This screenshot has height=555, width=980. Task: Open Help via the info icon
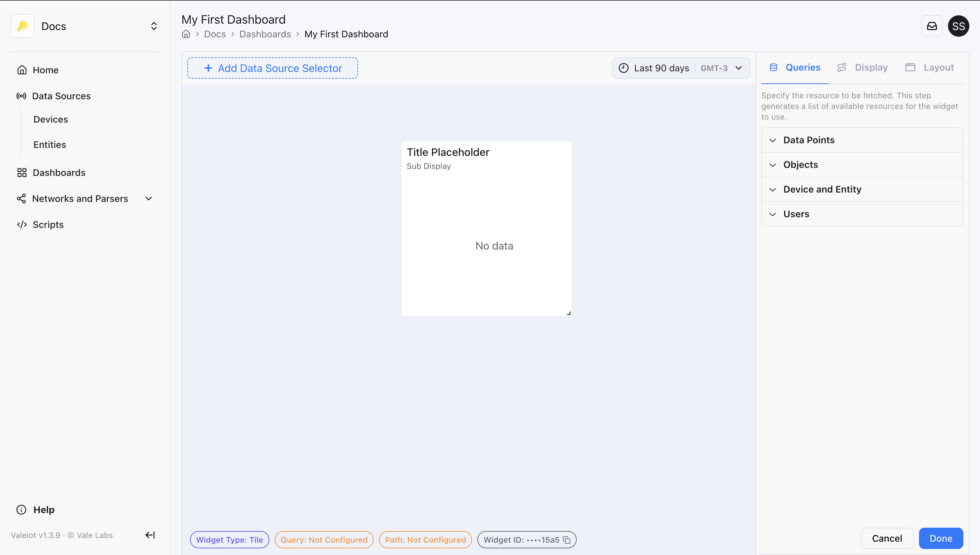click(x=21, y=509)
